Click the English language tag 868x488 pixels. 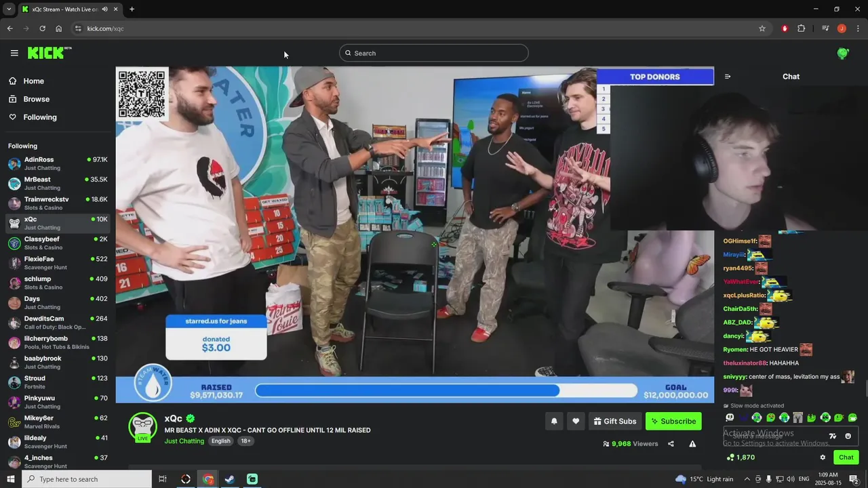click(220, 441)
